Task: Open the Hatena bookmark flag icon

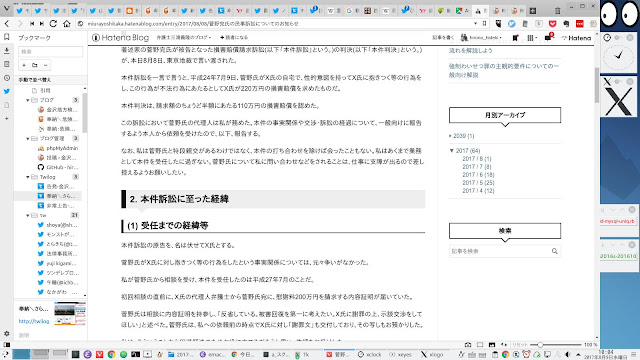Action: click(x=515, y=38)
